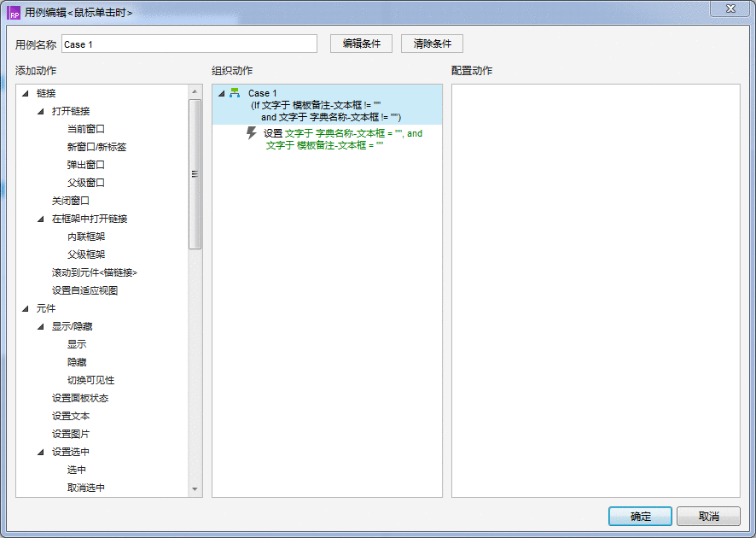Select 当前窗口 action

[86, 129]
